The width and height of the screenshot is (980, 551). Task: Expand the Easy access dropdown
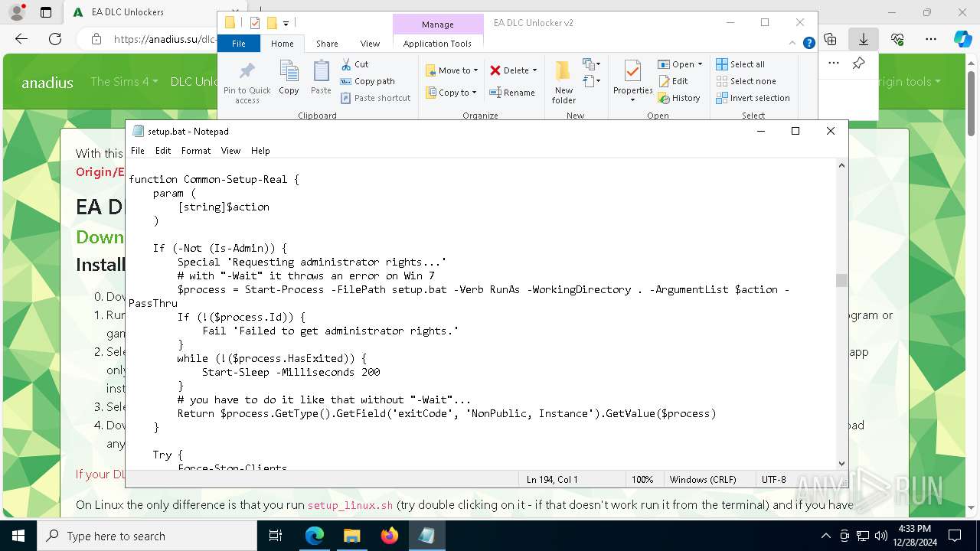(593, 81)
